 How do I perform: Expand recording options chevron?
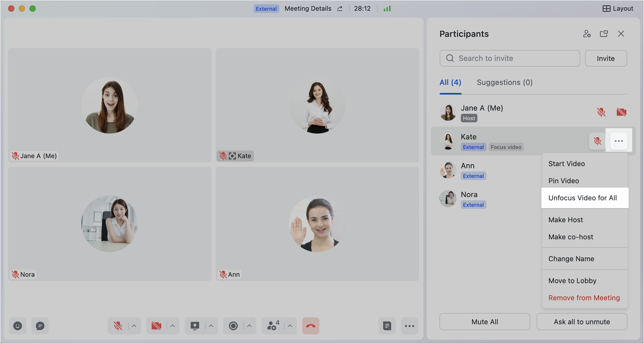click(x=250, y=326)
